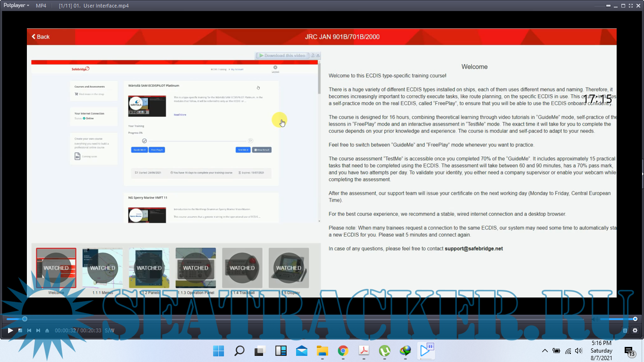Expand the right side panel handle
644x362 pixels.
[x=642, y=173]
